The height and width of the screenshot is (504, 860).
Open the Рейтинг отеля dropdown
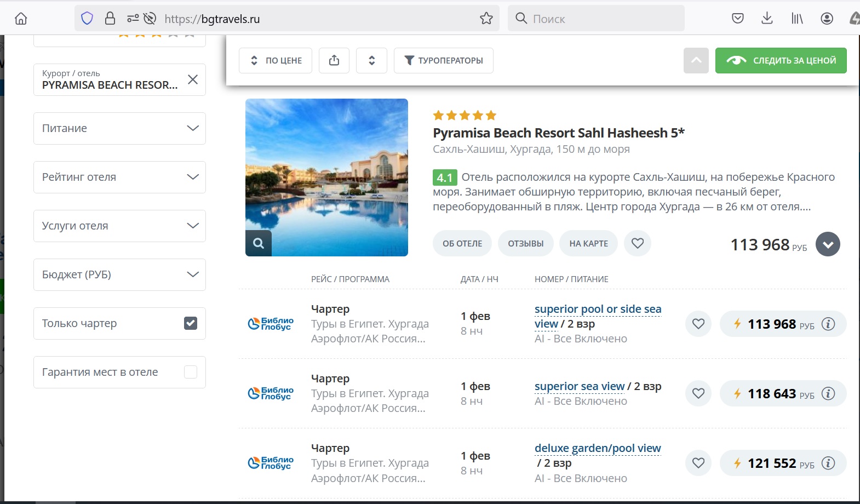pos(119,177)
